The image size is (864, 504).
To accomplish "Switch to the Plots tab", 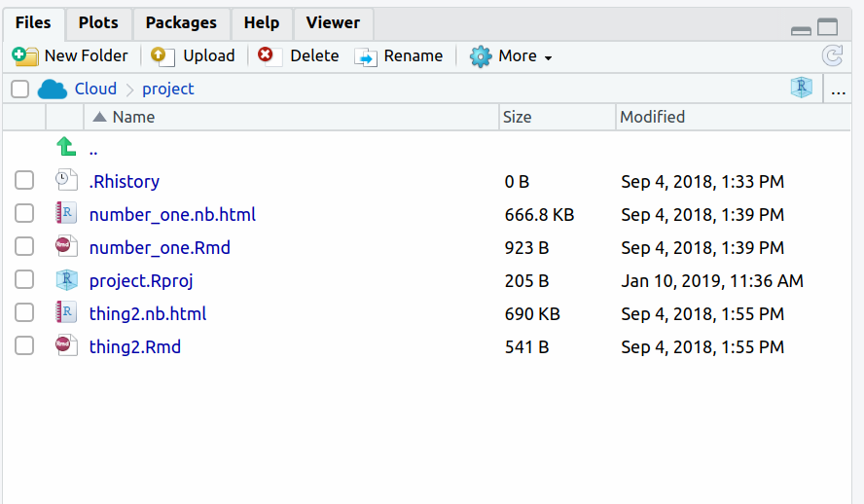I will (98, 22).
